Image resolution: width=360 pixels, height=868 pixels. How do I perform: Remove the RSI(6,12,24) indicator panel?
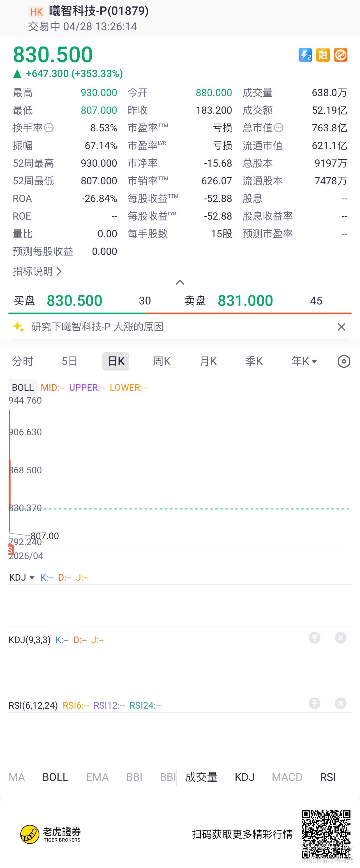(340, 703)
